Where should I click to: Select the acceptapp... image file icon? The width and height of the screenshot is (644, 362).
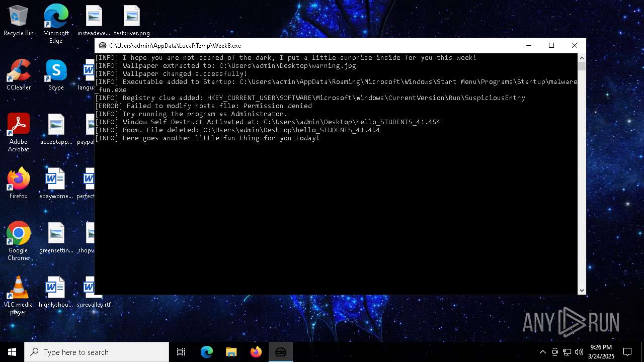pyautogui.click(x=56, y=129)
